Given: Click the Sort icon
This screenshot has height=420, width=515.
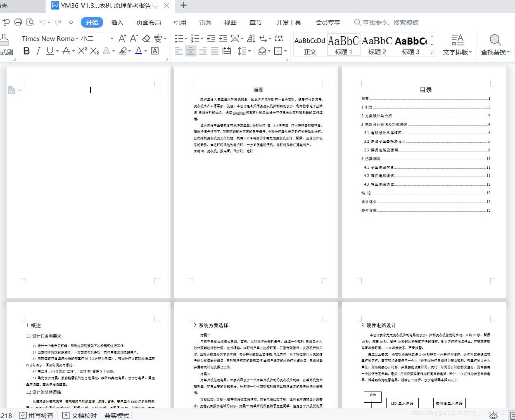Looking at the screenshot, I should [251, 38].
